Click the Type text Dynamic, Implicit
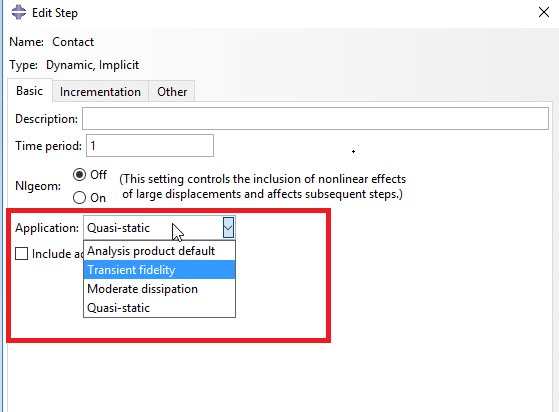 92,65
